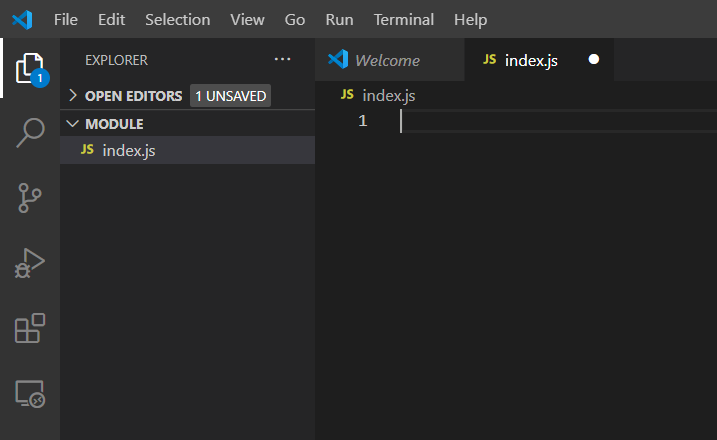Select the index.js editor tab
Screen dimensions: 717x440
point(531,60)
